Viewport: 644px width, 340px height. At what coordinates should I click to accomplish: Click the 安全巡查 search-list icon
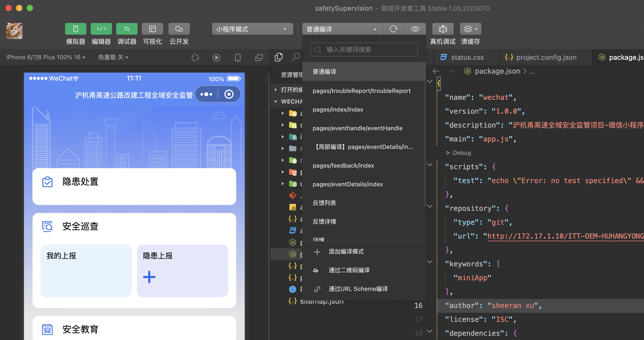[47, 227]
